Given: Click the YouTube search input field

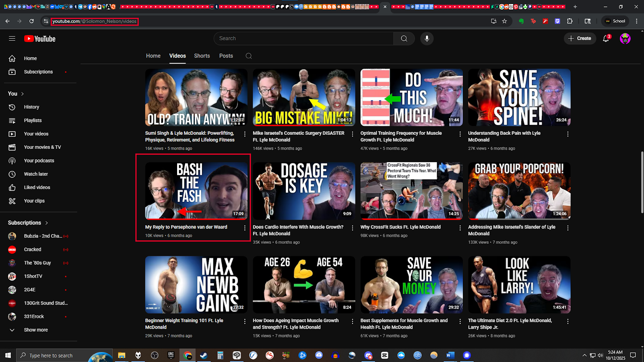Looking at the screenshot, I should (x=304, y=39).
